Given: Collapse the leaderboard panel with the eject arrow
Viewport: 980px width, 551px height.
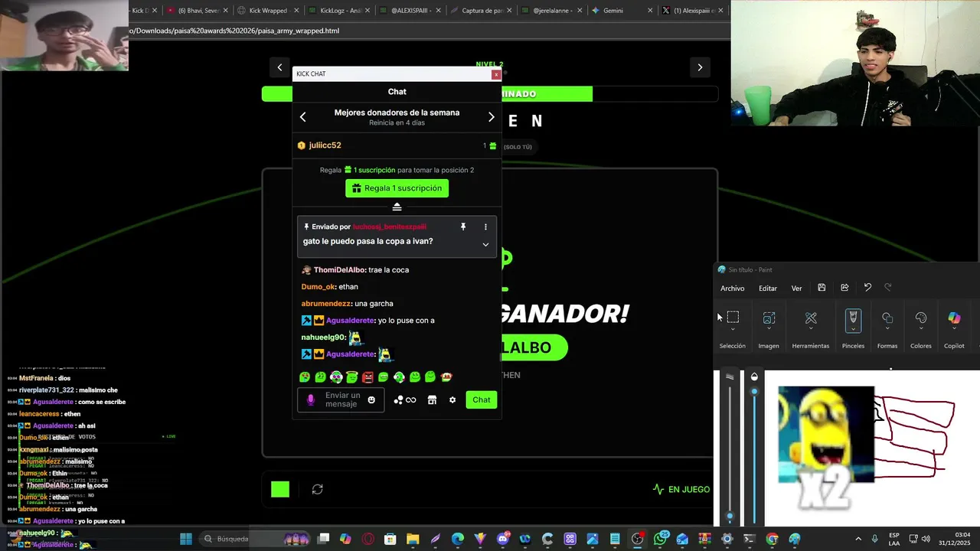Looking at the screenshot, I should (x=397, y=207).
